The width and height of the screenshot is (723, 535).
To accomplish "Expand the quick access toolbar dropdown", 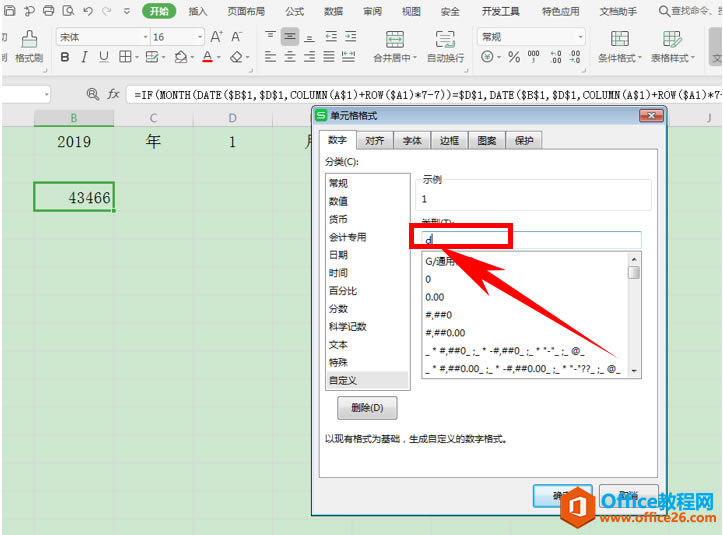I will click(x=126, y=11).
